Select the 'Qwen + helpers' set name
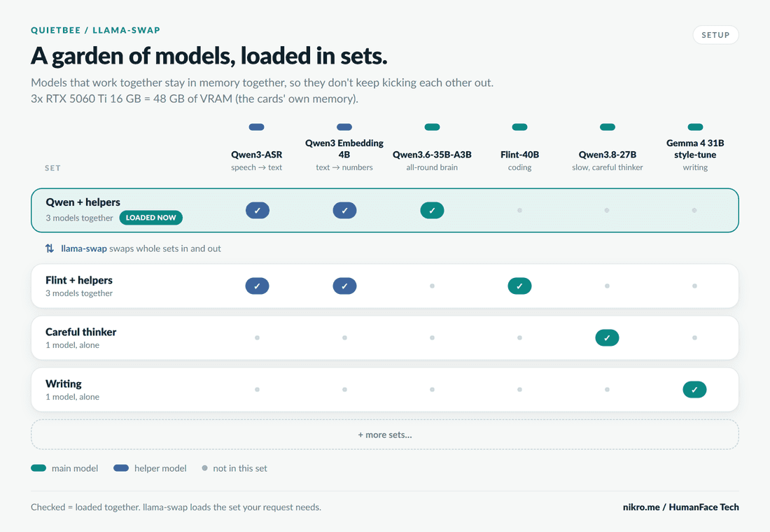The width and height of the screenshot is (770, 532). 83,202
